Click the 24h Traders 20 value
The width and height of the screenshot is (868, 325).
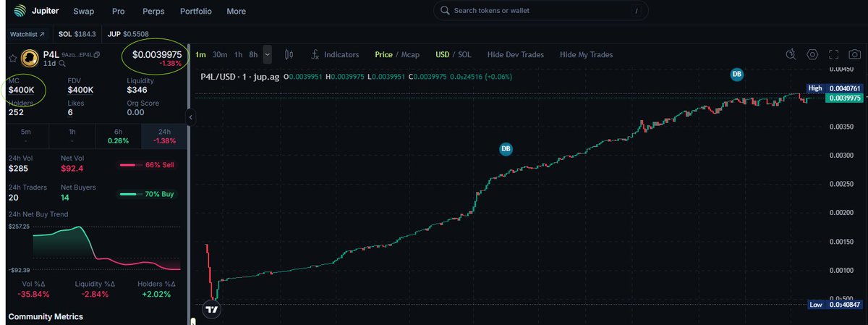pos(13,197)
